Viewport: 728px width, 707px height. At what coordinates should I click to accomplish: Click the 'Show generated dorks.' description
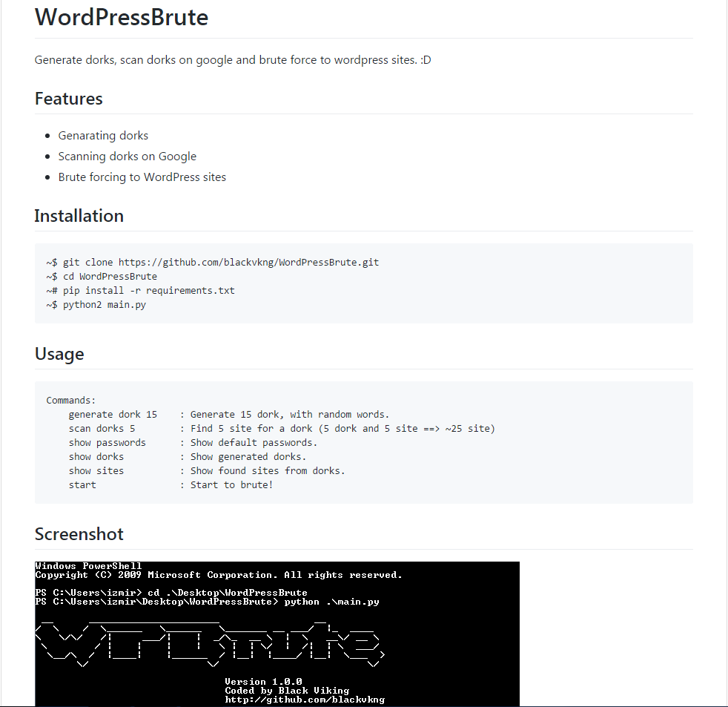(x=248, y=457)
